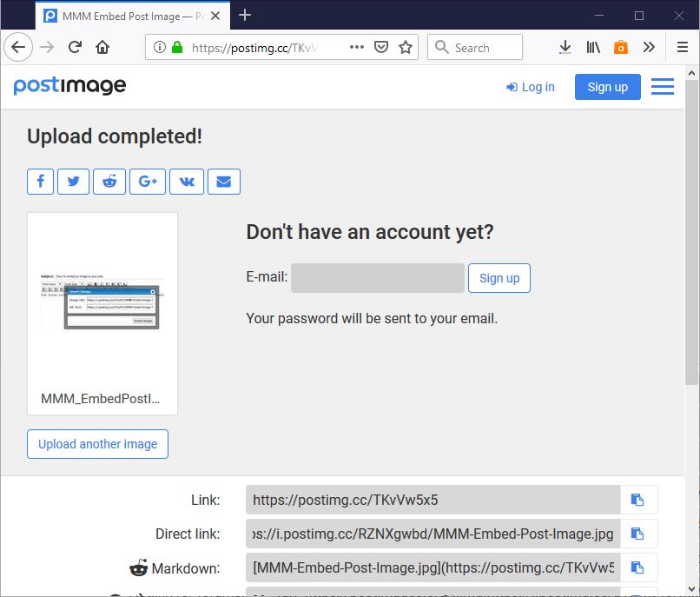This screenshot has width=700, height=597.
Task: Copy the Link field to clipboard
Action: (638, 500)
